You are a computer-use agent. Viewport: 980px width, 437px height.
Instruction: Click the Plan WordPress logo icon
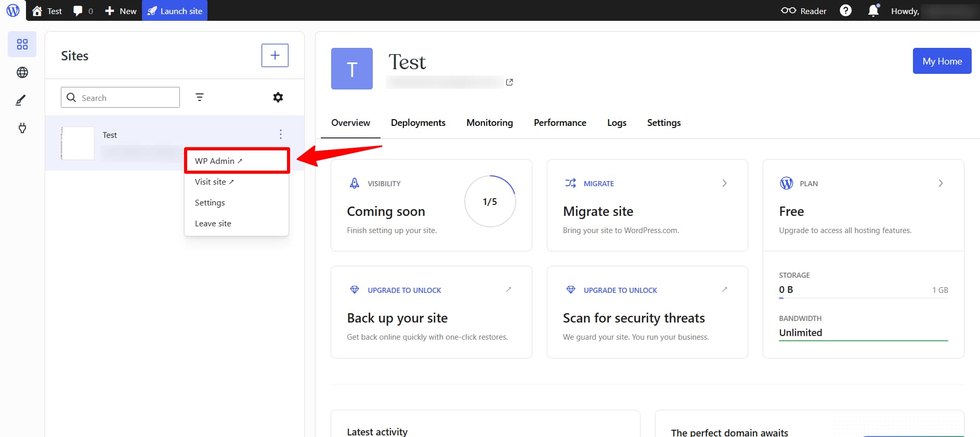(786, 183)
